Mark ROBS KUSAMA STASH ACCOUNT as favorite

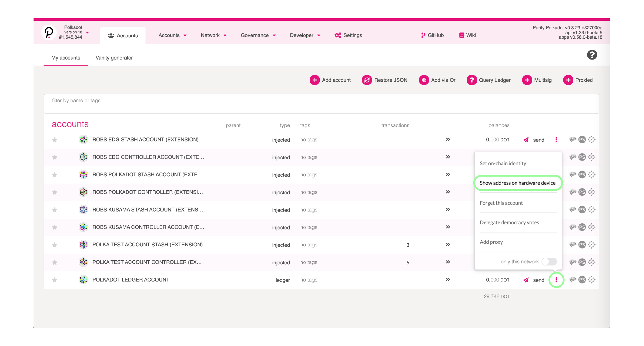55,210
